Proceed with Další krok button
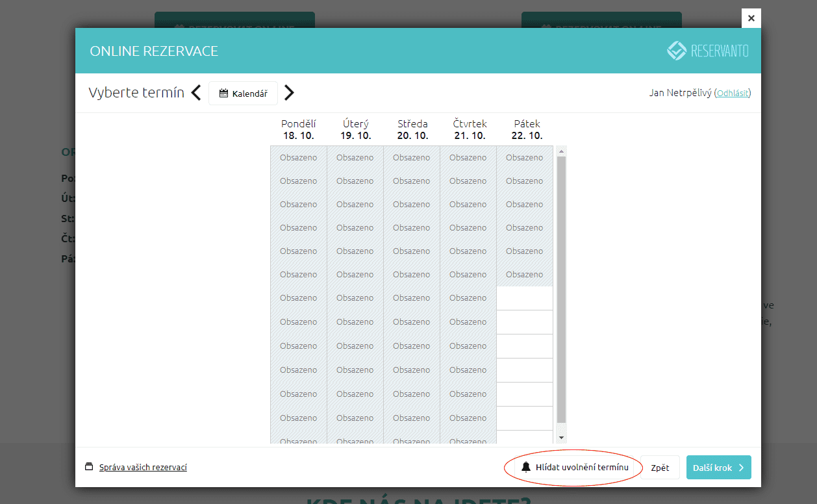Image resolution: width=817 pixels, height=504 pixels. (x=718, y=468)
